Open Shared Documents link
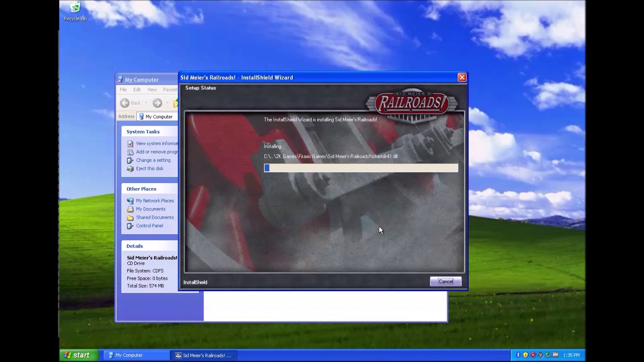The image size is (644, 362). (155, 217)
